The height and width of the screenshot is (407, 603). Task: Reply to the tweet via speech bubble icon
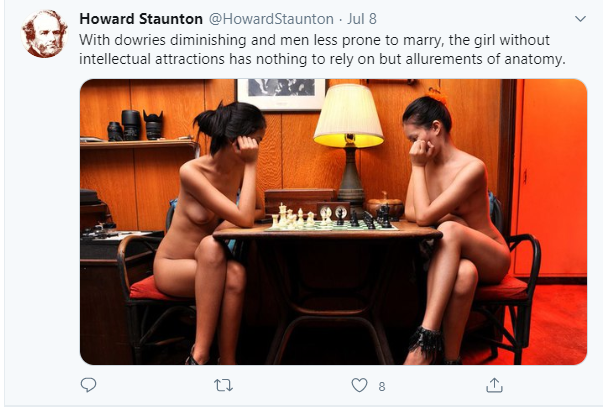pyautogui.click(x=88, y=385)
